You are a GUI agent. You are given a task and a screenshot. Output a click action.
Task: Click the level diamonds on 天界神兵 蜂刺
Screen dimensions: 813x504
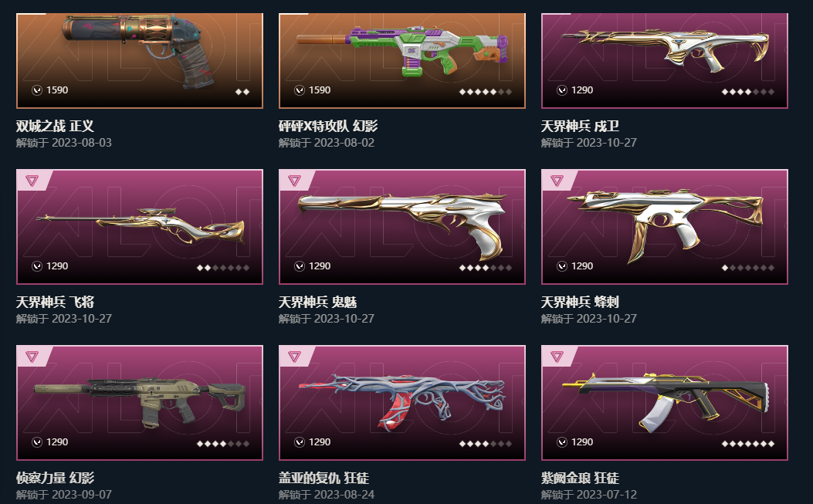747,268
